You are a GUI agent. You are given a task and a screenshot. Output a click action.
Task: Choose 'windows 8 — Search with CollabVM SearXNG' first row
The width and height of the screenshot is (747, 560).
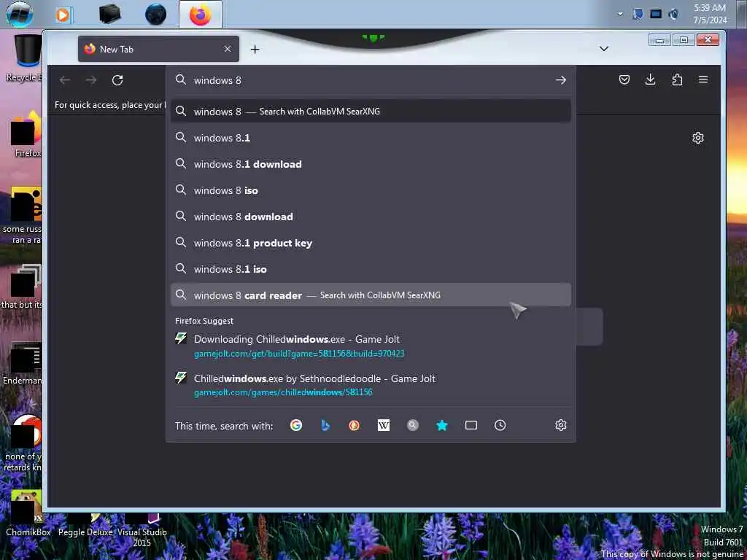pos(371,112)
